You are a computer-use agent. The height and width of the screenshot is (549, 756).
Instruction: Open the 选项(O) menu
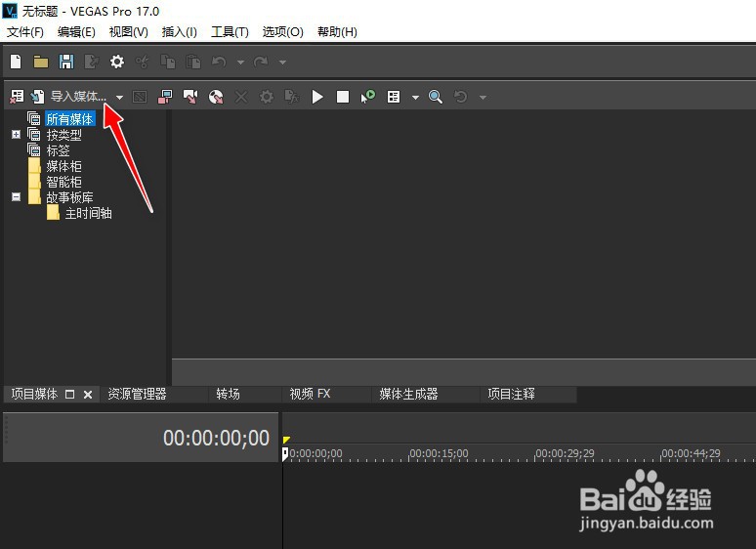click(x=282, y=32)
